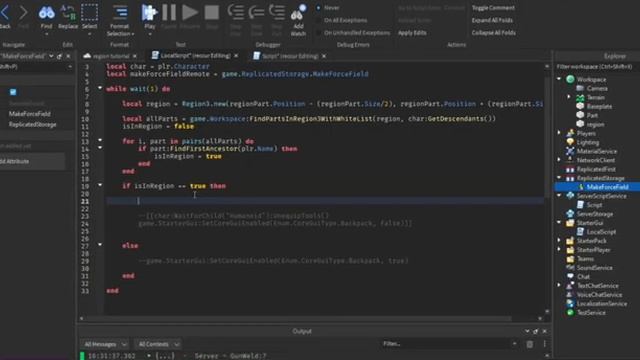Collapse the StarterGui node
Viewport: 640px width, 360px height.
point(559,222)
